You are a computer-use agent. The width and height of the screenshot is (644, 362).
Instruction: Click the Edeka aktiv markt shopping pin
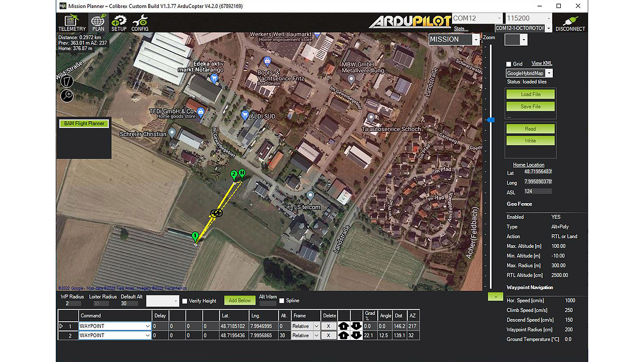point(215,79)
